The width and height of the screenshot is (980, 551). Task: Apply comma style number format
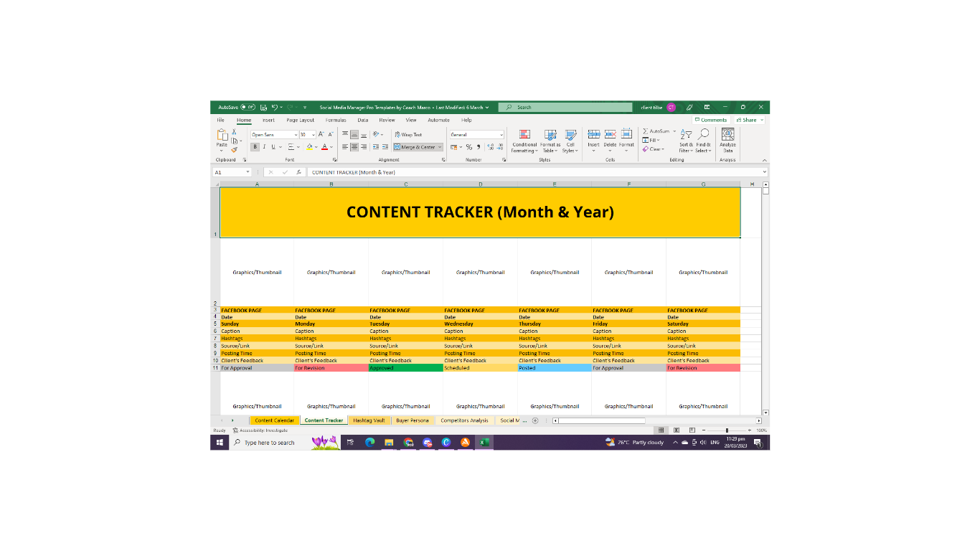pos(479,147)
